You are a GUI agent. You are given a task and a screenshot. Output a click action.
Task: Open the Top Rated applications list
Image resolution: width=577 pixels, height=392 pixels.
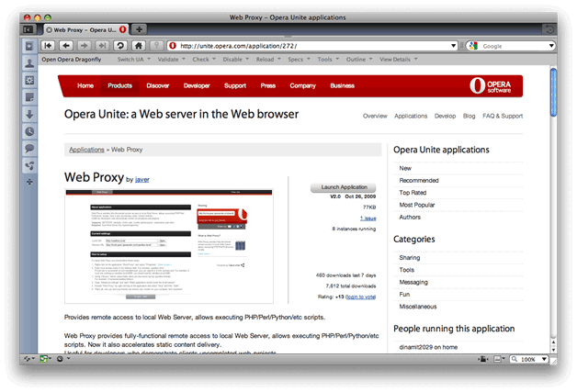pos(413,193)
